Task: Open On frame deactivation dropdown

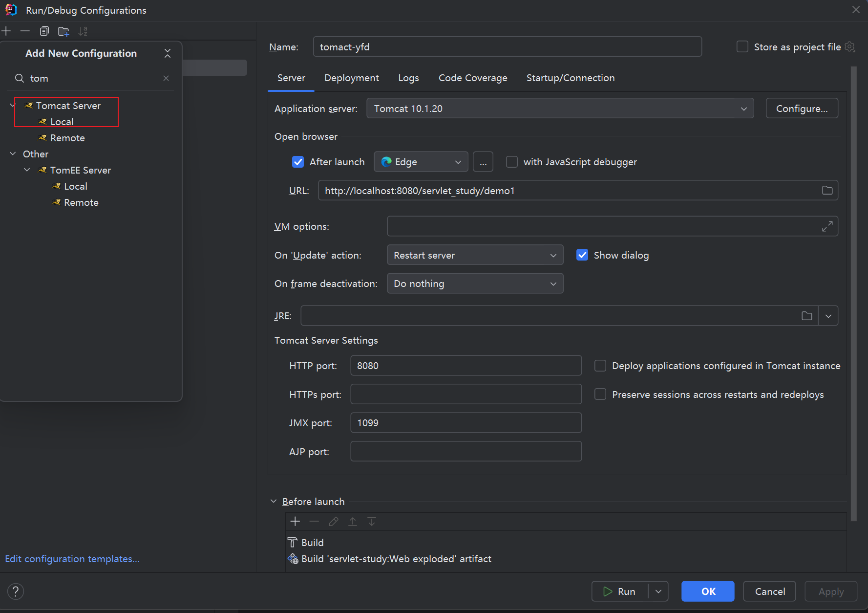Action: (475, 284)
